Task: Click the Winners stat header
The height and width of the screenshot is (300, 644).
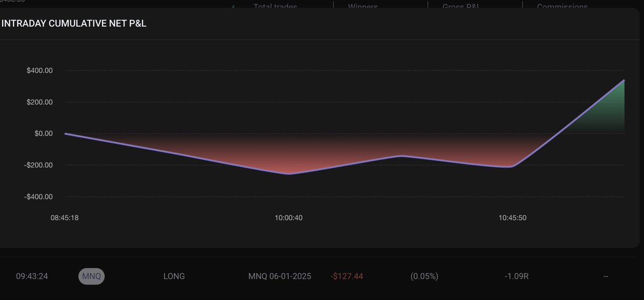Action: tap(363, 7)
